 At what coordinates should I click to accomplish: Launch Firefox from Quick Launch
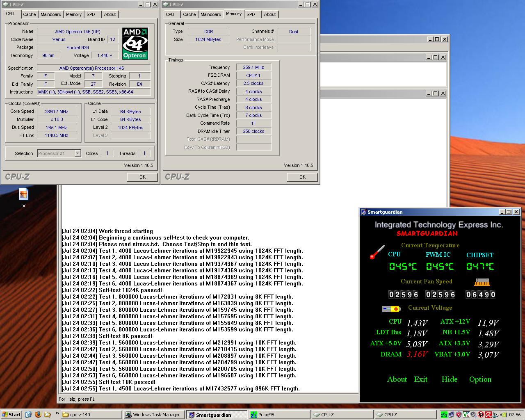38,415
